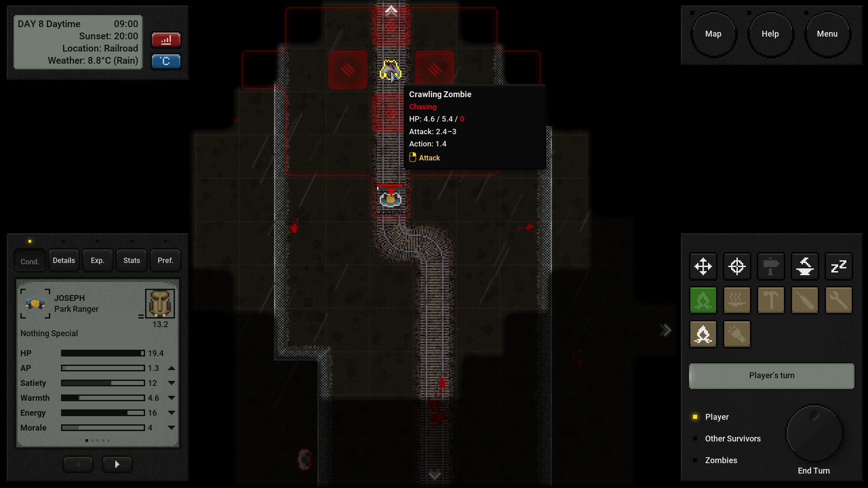Open the Details tab in character panel
This screenshot has width=868, height=488.
[64, 260]
